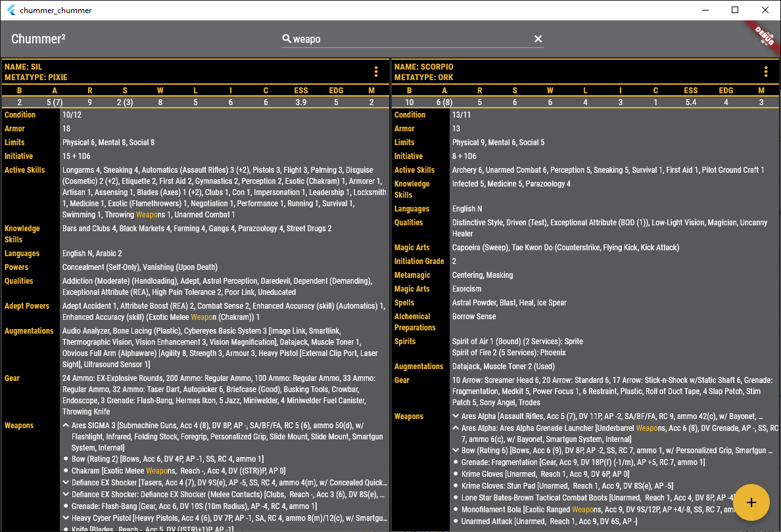Image resolution: width=781 pixels, height=532 pixels.
Task: Click the search magnifier icon
Action: [287, 39]
